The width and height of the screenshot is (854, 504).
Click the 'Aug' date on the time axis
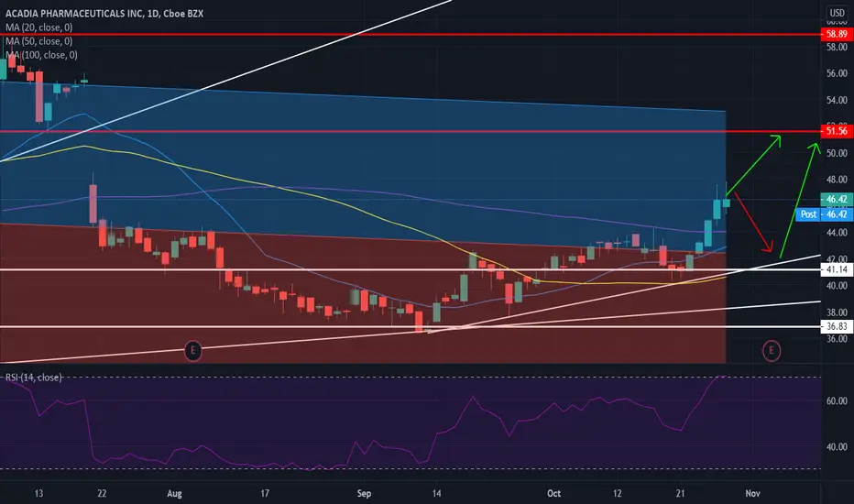(x=174, y=494)
